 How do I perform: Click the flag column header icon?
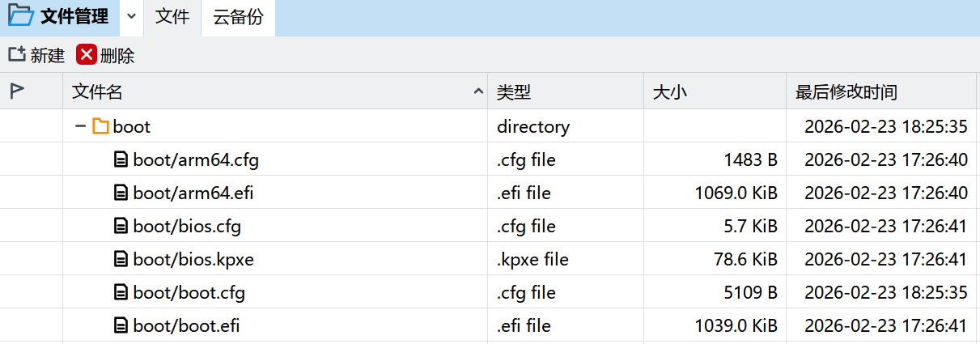click(17, 91)
